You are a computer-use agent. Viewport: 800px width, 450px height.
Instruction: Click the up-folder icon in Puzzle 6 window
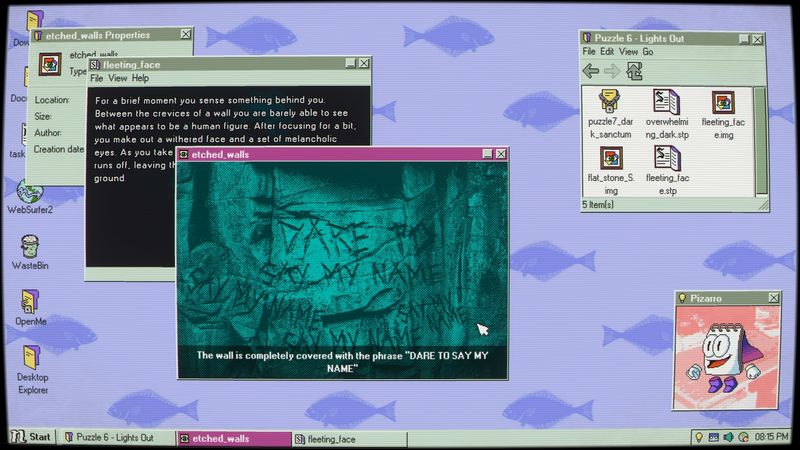[634, 70]
